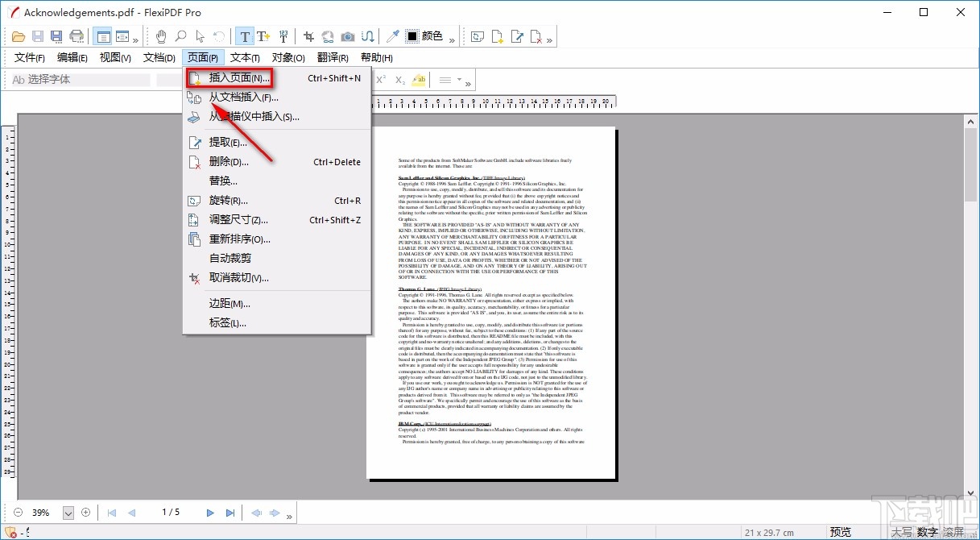Select the Hand pan tool
The height and width of the screenshot is (540, 980).
coord(160,36)
